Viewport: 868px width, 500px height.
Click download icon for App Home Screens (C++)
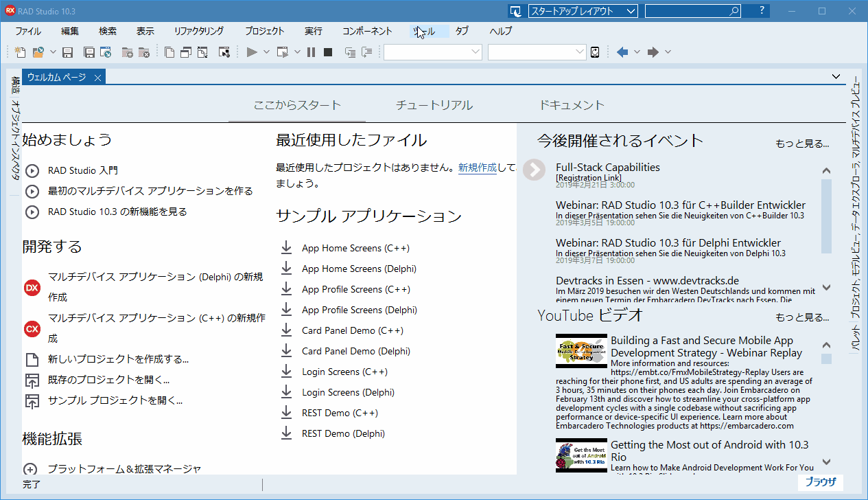pyautogui.click(x=287, y=248)
